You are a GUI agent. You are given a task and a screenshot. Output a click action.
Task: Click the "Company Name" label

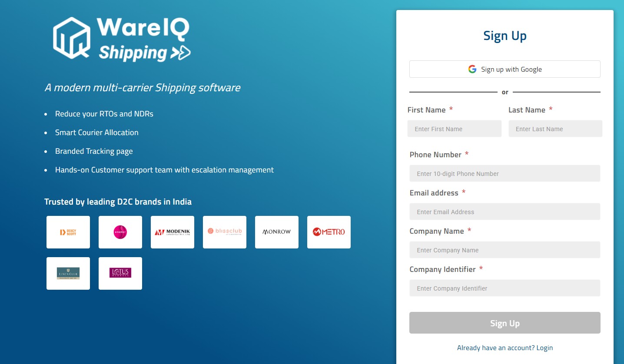pyautogui.click(x=437, y=231)
